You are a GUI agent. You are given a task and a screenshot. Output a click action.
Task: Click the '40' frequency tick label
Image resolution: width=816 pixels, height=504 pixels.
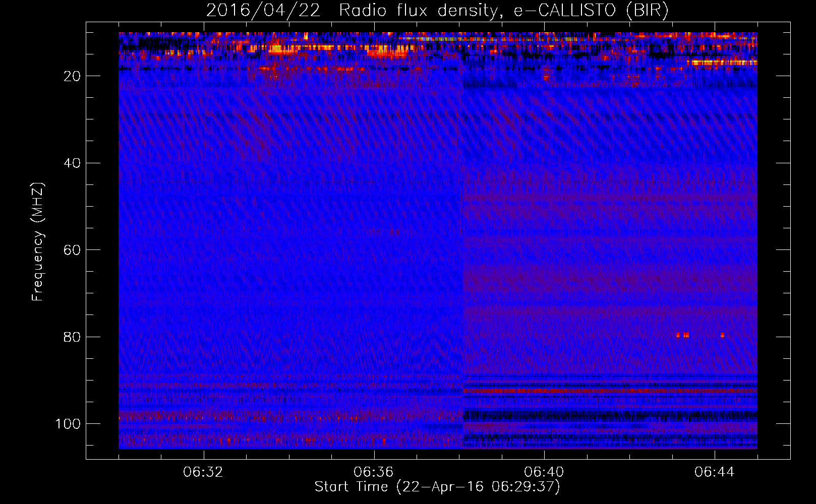[x=72, y=163]
